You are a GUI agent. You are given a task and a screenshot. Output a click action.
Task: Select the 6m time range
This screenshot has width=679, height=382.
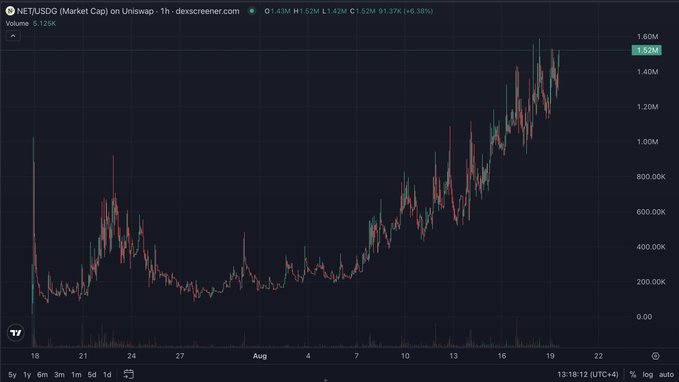42,375
